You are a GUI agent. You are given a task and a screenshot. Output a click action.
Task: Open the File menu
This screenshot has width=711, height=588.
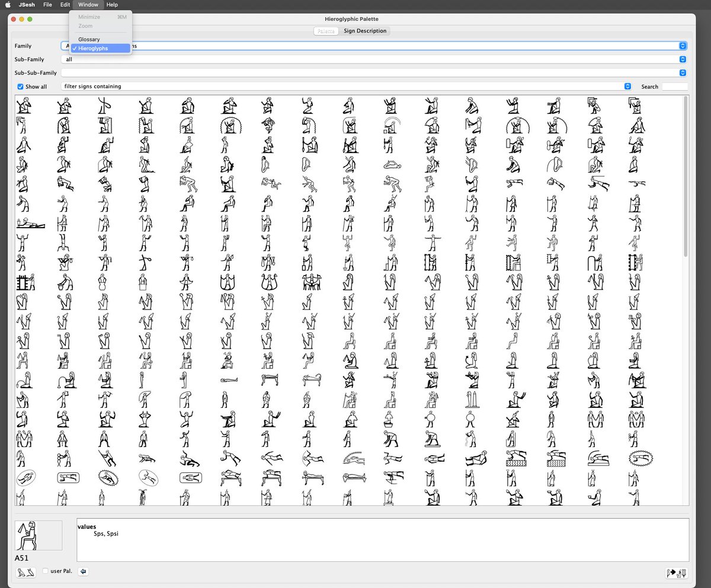pos(47,5)
